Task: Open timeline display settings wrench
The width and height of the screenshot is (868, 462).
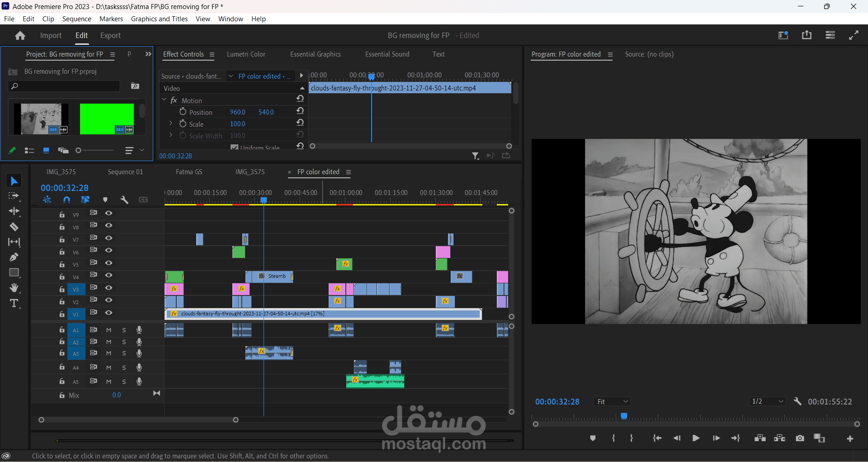Action: click(x=124, y=200)
